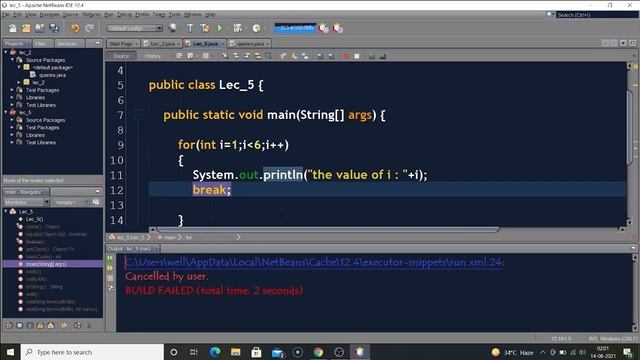640x360 pixels.
Task: Click the Source view button
Action: coord(121,56)
